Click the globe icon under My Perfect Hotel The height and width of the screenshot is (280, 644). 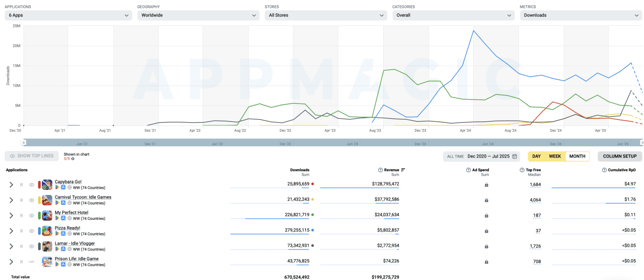click(70, 218)
